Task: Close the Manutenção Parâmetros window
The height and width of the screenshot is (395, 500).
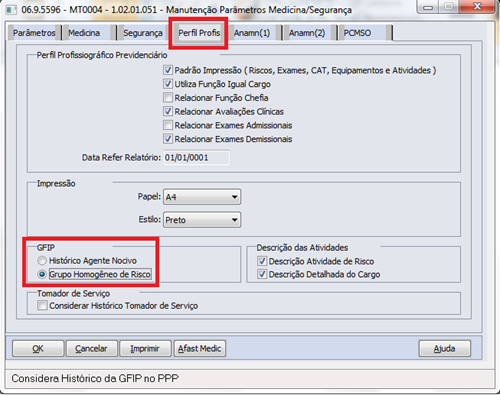Action: 477,7
